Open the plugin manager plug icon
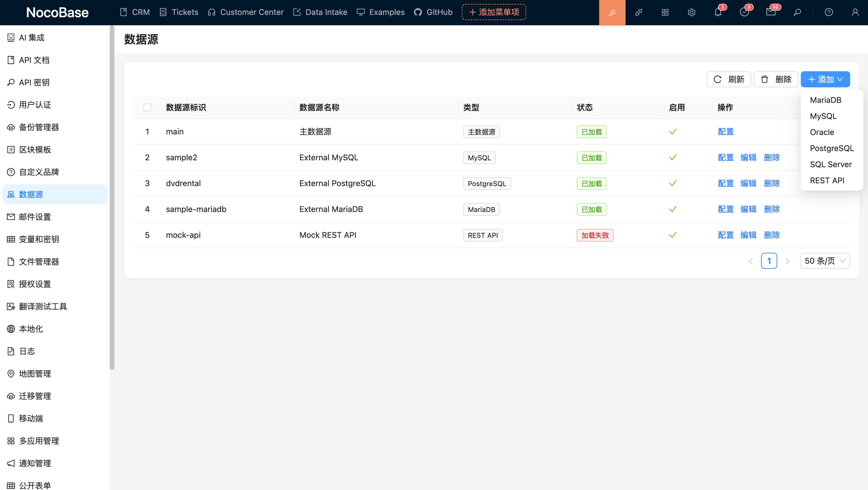This screenshot has width=868, height=490. pyautogui.click(x=639, y=12)
